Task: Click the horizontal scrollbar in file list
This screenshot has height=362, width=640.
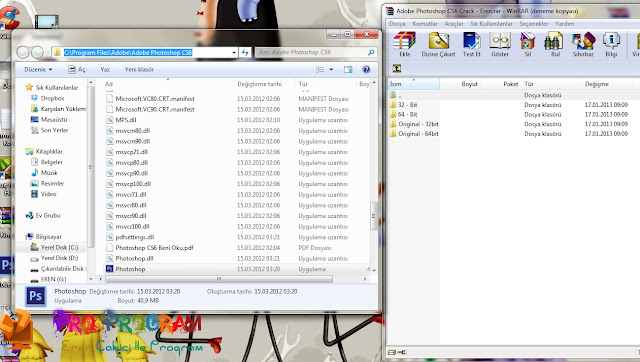Action: point(219,279)
